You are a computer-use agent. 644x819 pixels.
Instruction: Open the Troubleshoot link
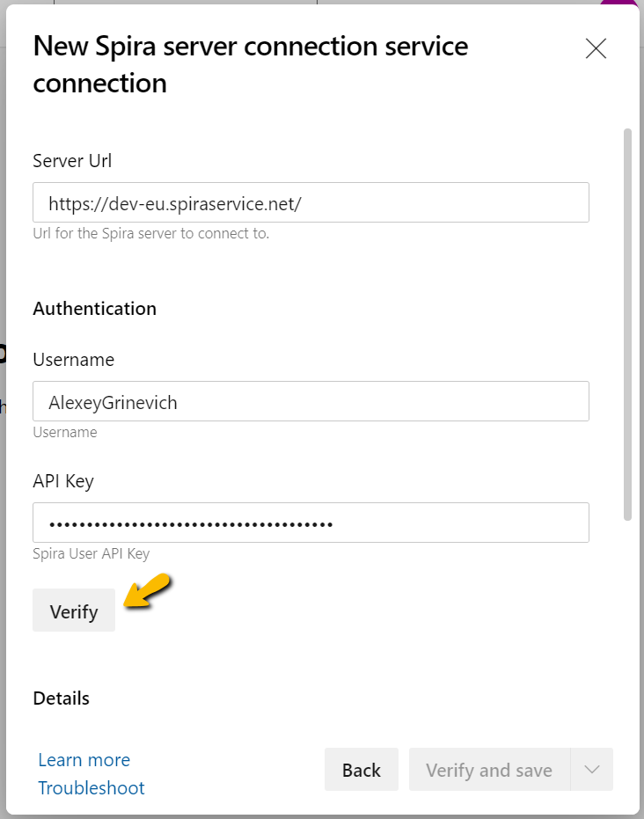[91, 787]
